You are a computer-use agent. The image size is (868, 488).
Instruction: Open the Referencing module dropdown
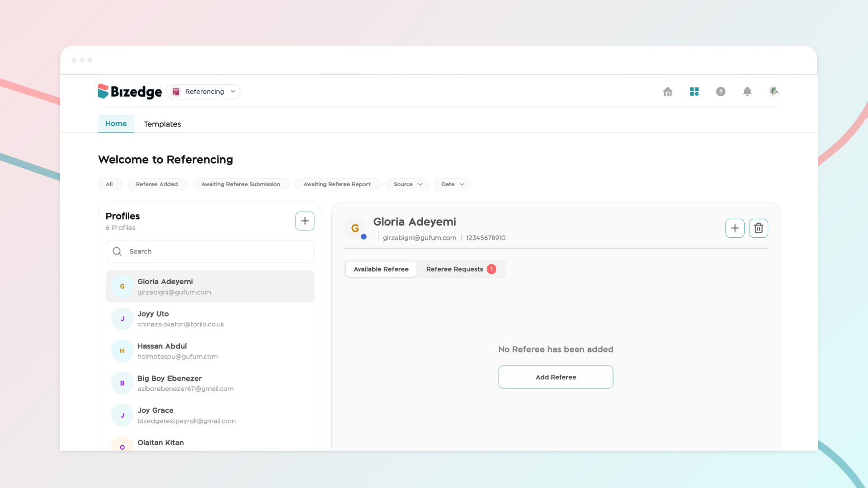pos(203,92)
